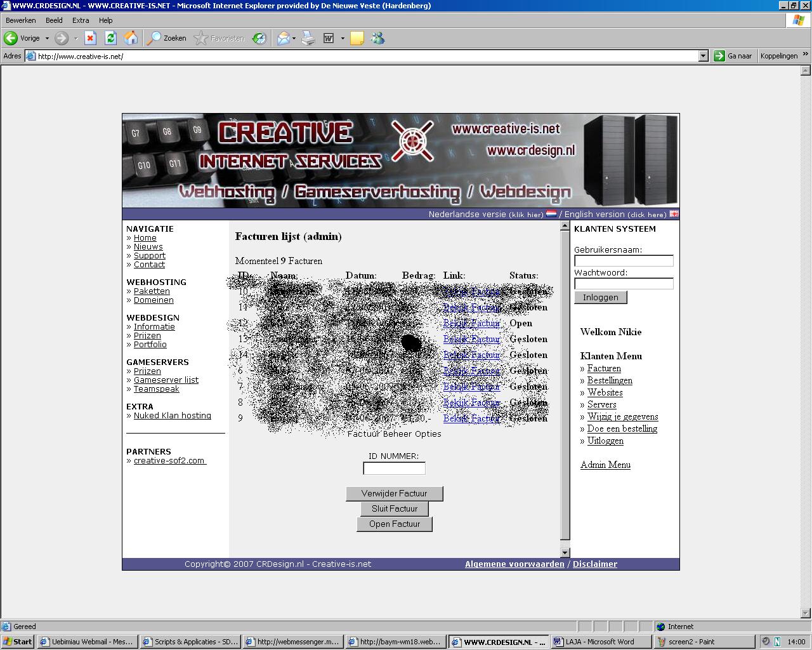Click the Forward arrow icon
Viewport: 812px width, 650px height.
[62, 38]
